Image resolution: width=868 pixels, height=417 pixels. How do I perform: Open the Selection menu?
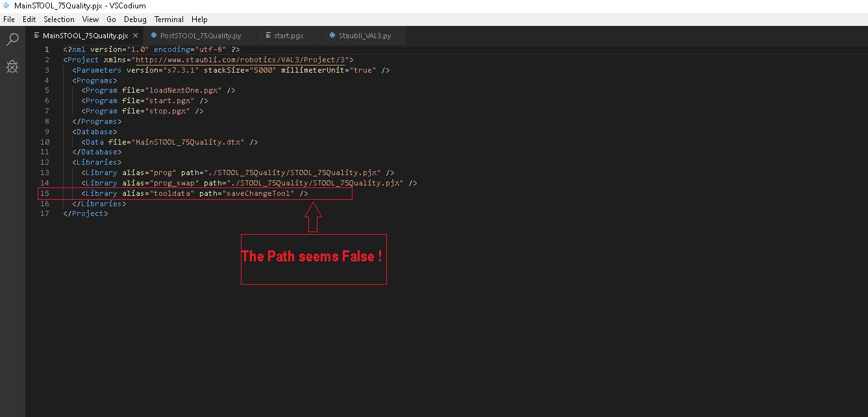pos(59,19)
